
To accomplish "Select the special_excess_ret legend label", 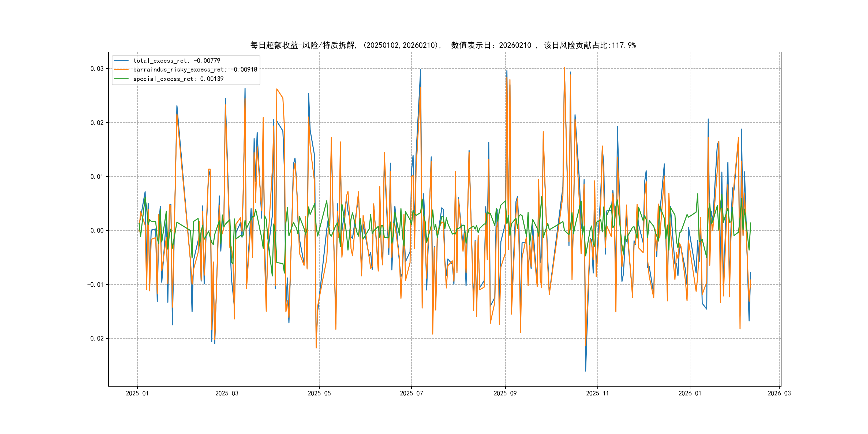I will 178,79.
